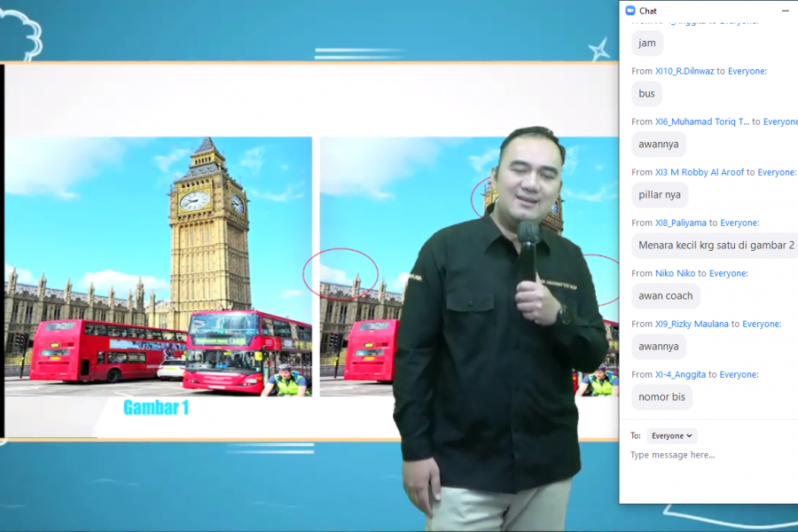Select the 'pillar nya' chat message
The image size is (798, 532).
click(660, 195)
